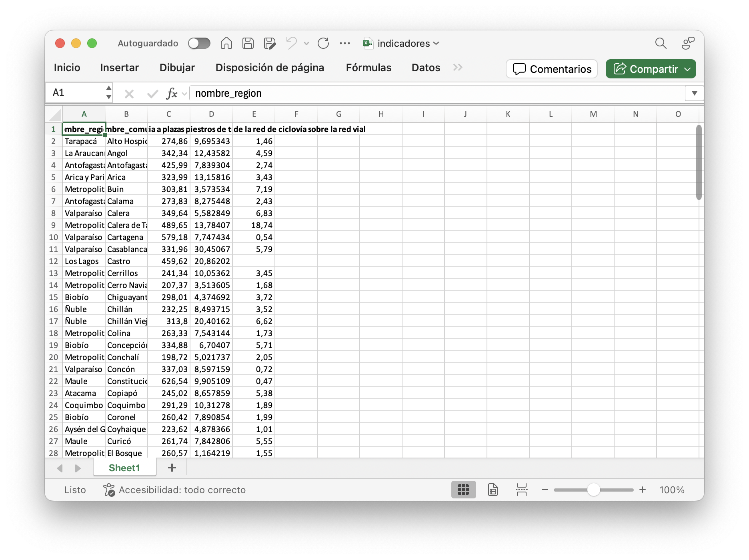
Task: Click the Redo circular arrow icon
Action: pos(323,43)
